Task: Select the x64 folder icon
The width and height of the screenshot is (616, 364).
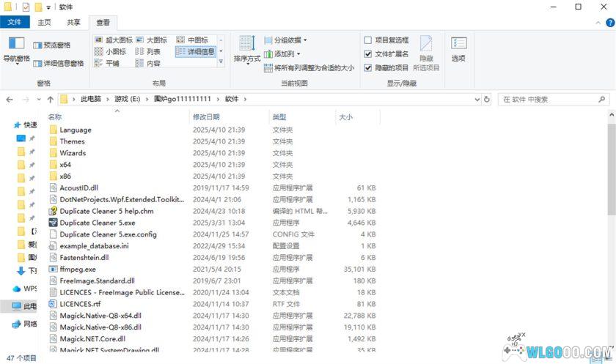Action: [53, 164]
